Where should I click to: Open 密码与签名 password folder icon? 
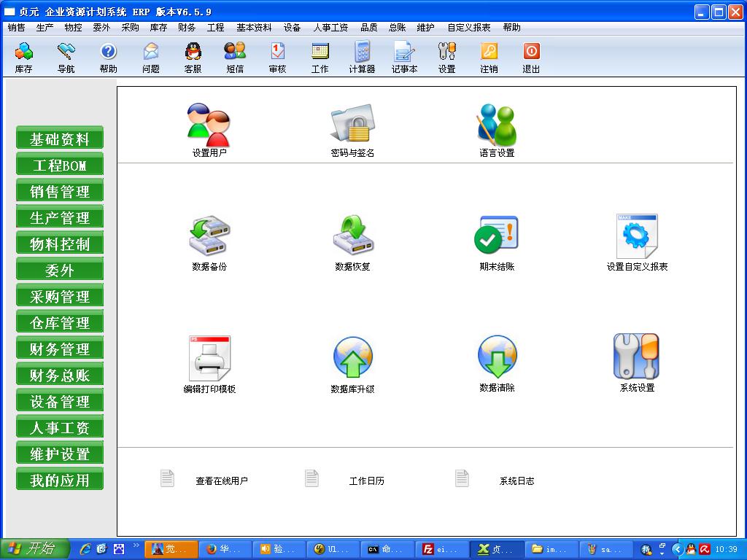(352, 131)
